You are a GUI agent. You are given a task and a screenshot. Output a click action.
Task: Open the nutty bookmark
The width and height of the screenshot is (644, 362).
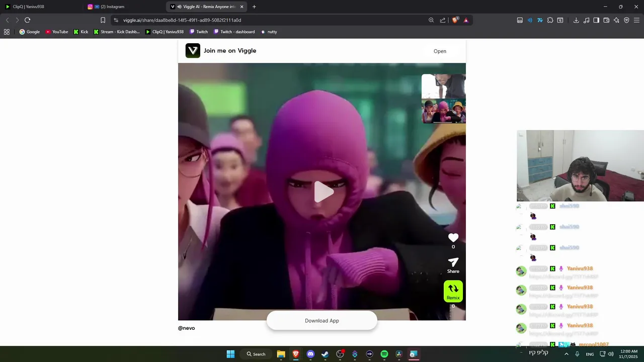coord(269,32)
